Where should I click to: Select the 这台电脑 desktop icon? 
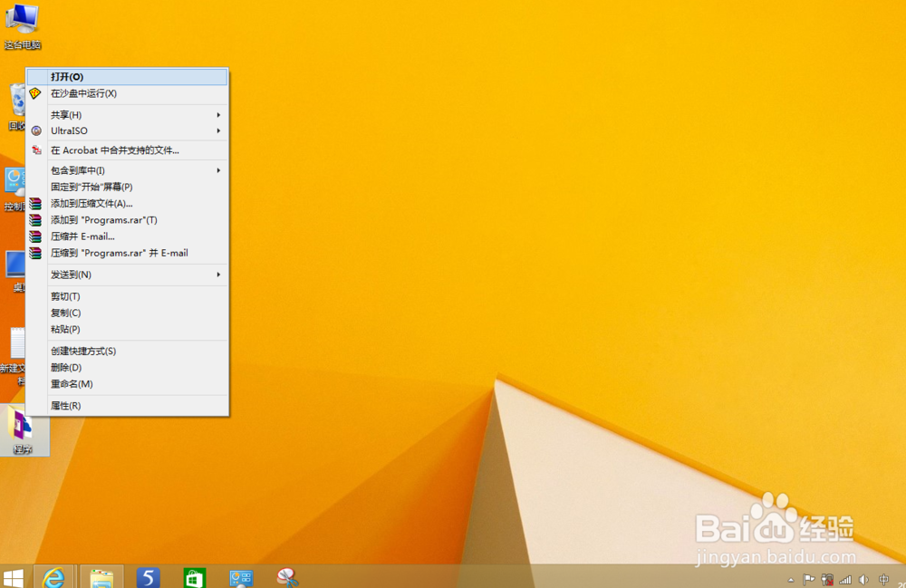pos(23,26)
